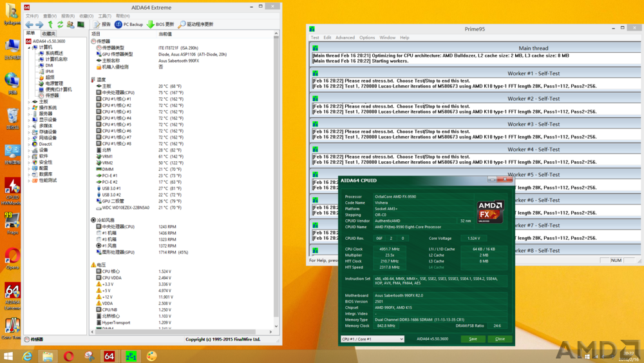The width and height of the screenshot is (644, 363).
Task: Click the Prime95 taskbar icon
Action: 131,356
